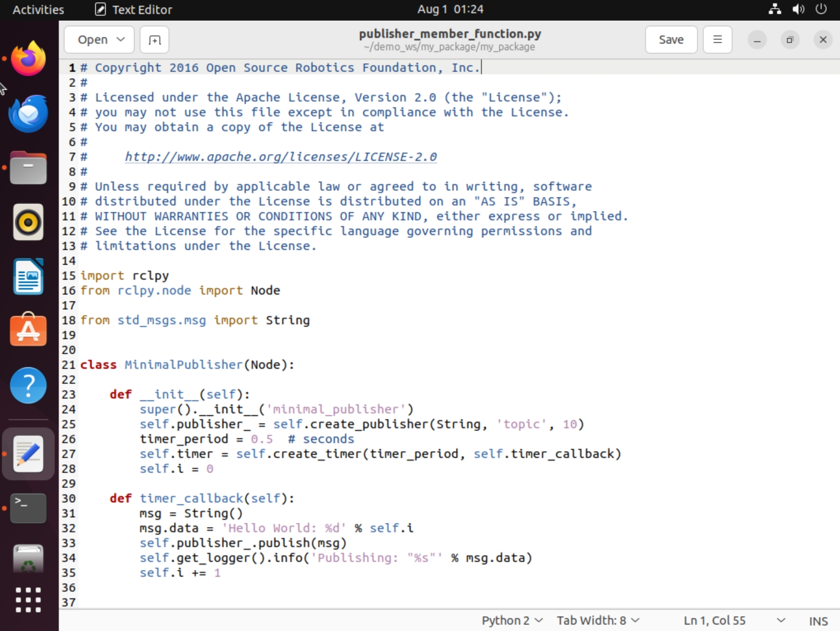Launch LibreOffice Impress from the dock
840x631 pixels.
pyautogui.click(x=28, y=277)
